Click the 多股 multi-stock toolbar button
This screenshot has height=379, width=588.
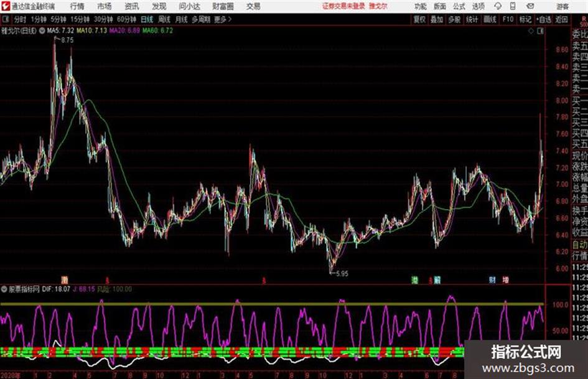click(x=454, y=19)
